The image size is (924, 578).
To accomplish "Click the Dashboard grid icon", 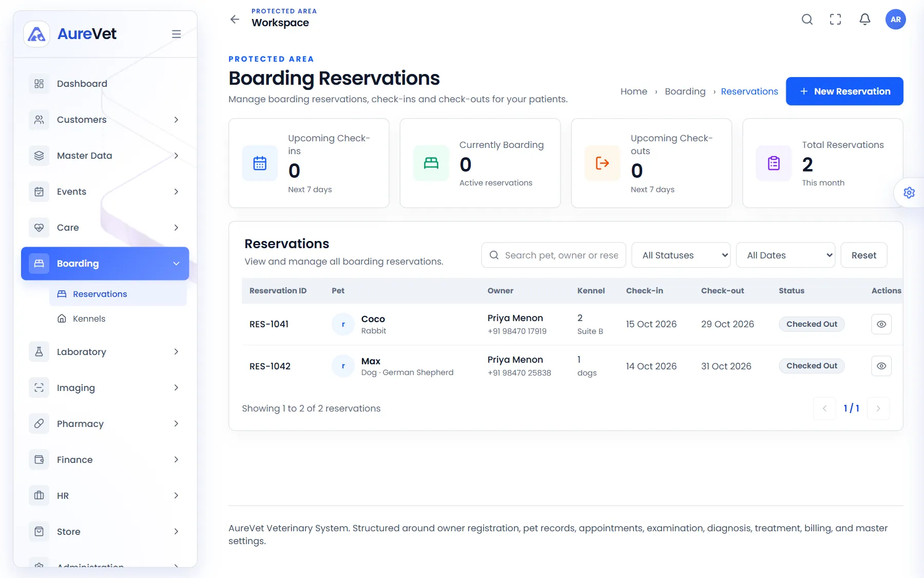I will [x=39, y=84].
